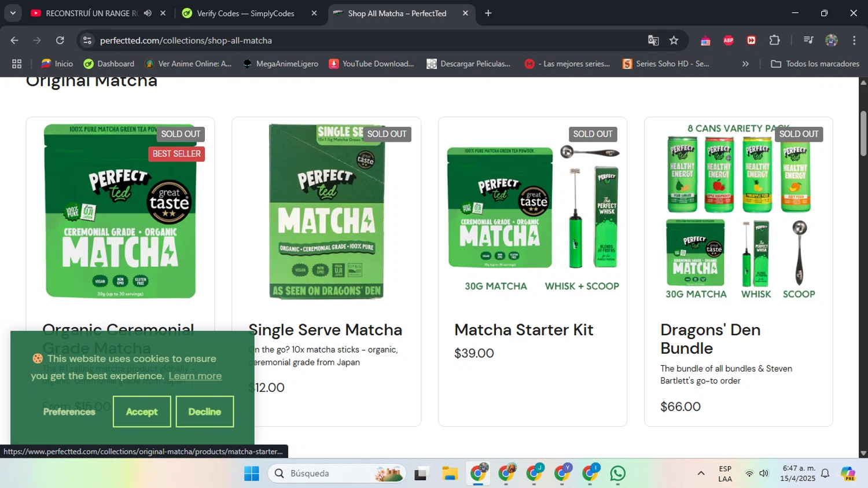This screenshot has height=488, width=868.
Task: Open a new tab
Action: pos(488,13)
